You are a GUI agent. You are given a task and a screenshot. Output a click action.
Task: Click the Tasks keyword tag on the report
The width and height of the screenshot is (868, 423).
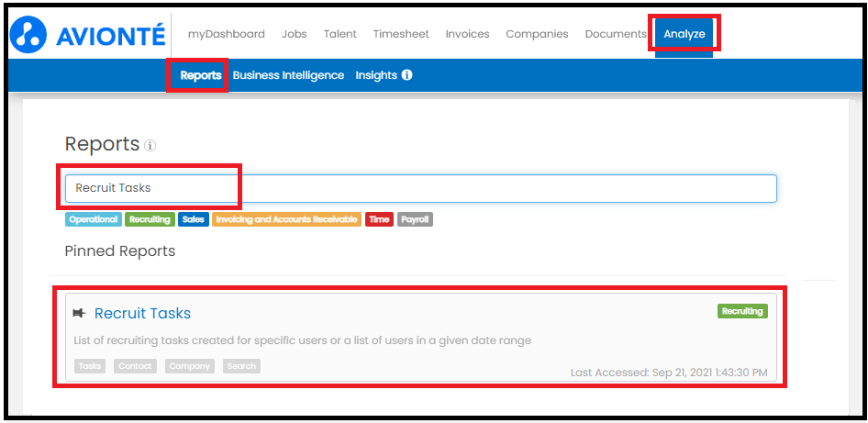[x=90, y=366]
